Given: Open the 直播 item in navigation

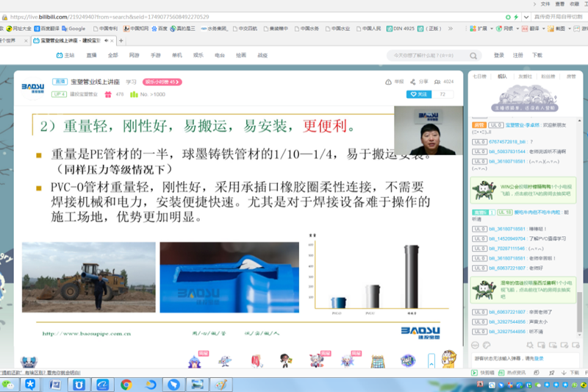Looking at the screenshot, I should (x=91, y=55).
